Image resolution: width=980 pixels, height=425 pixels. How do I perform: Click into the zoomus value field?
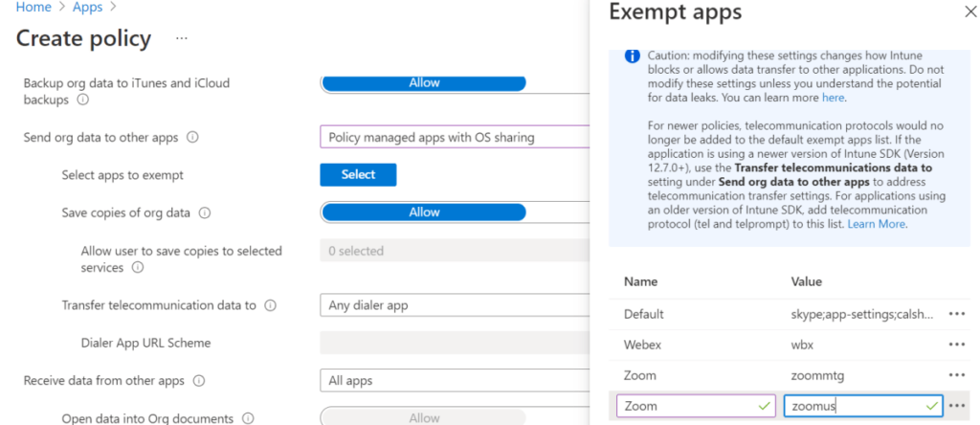[x=857, y=407]
